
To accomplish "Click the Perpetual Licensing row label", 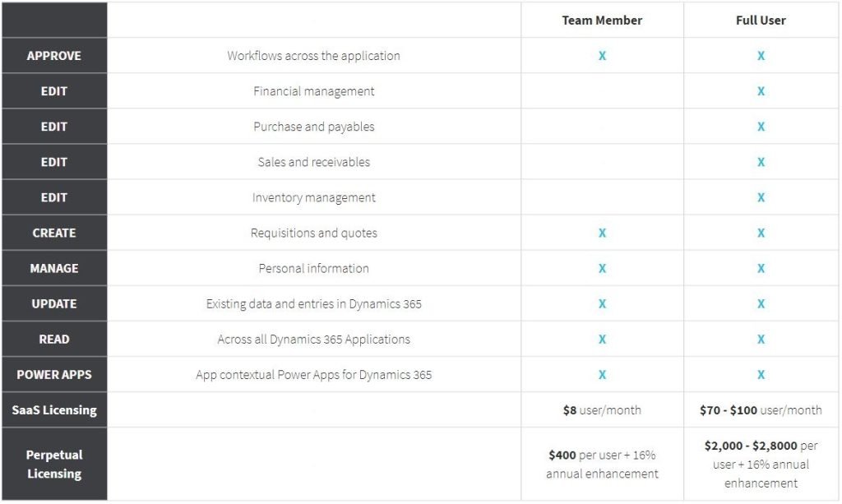I will point(53,464).
